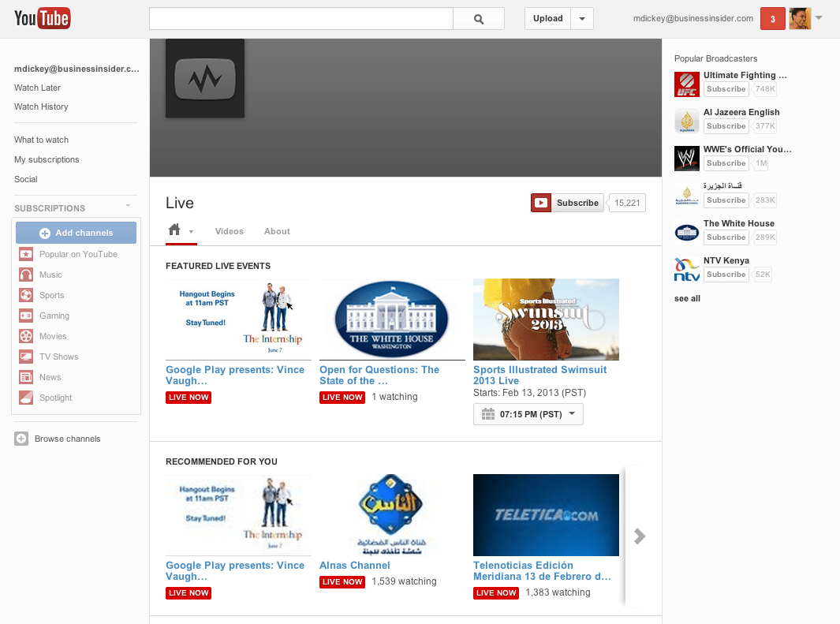Screen dimensions: 840x624
Task: Click the YouTube logo
Action: pyautogui.click(x=43, y=18)
